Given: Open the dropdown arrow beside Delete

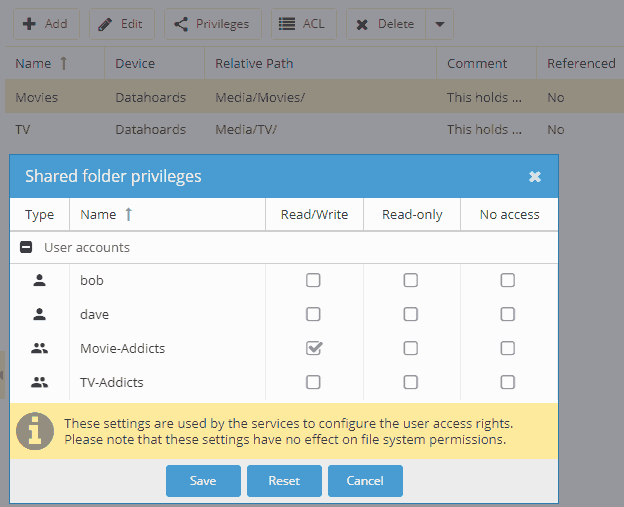Looking at the screenshot, I should 439,24.
